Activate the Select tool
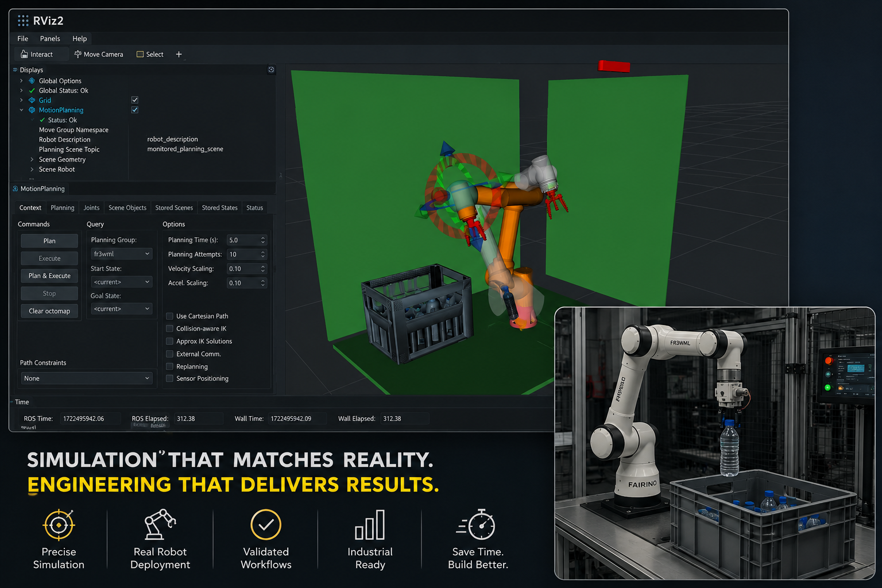The width and height of the screenshot is (882, 588). [x=150, y=55]
